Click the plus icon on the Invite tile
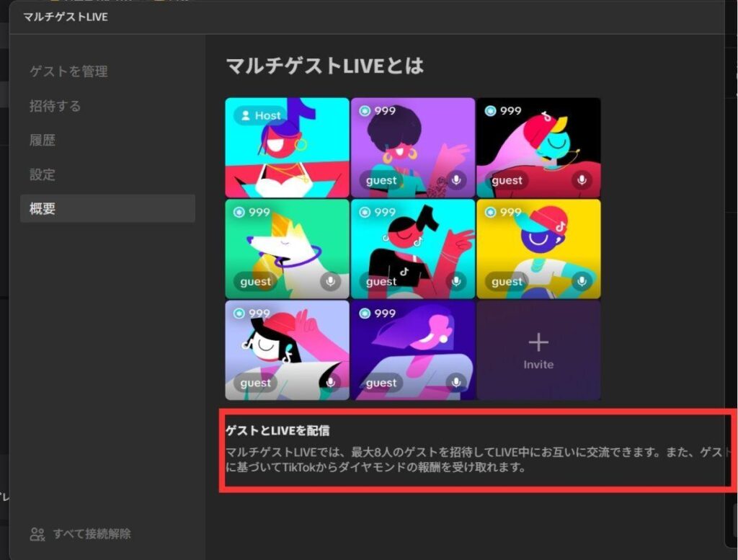 538,342
